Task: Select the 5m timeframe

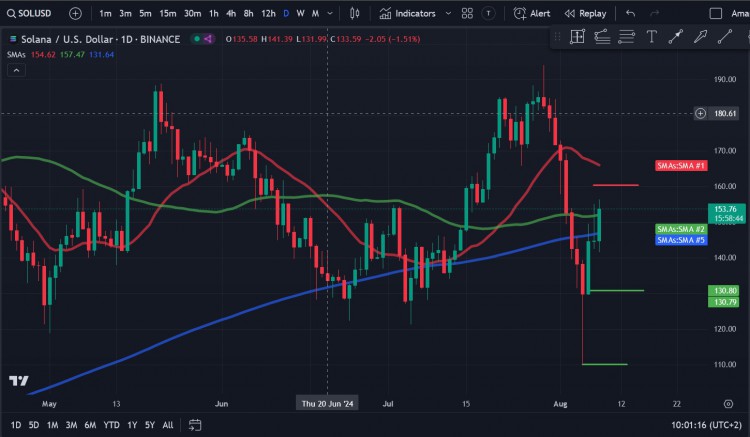Action: pos(145,13)
